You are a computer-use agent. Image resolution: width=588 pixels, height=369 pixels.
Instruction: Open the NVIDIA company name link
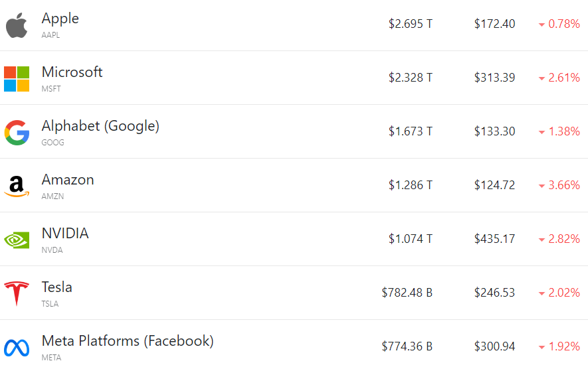[x=65, y=234]
